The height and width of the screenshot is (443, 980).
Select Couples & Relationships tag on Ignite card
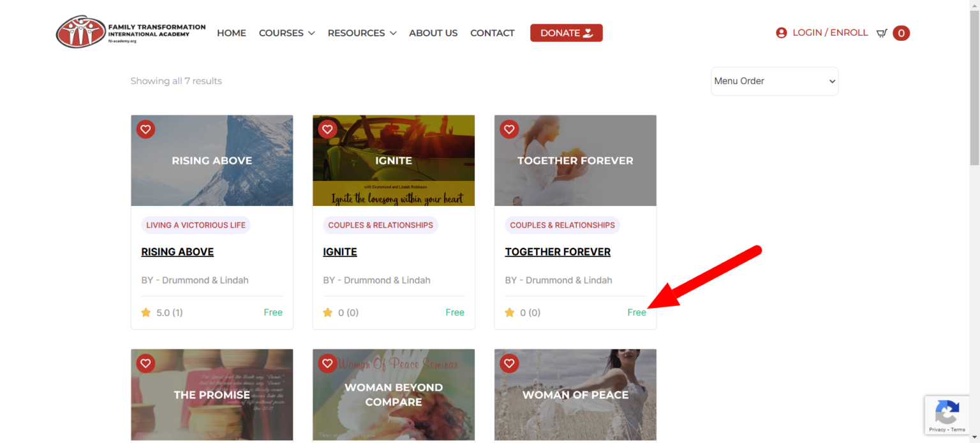[x=380, y=225]
